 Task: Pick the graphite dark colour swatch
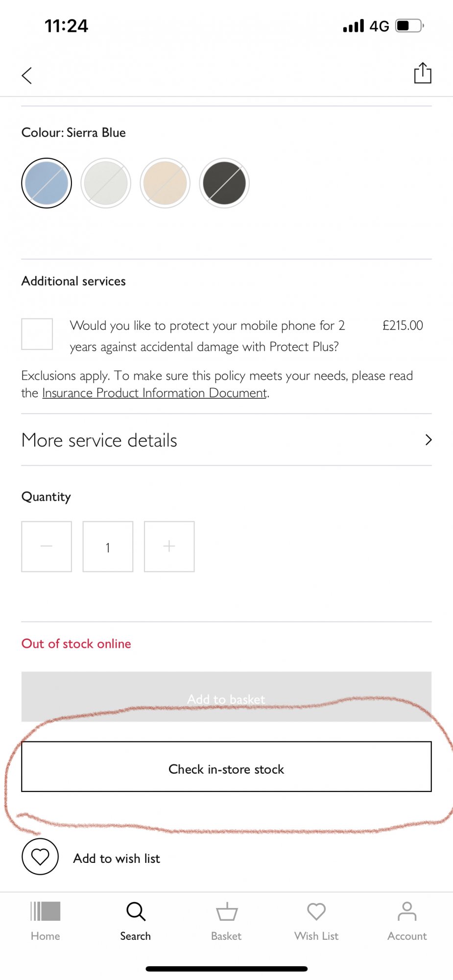[x=224, y=183]
